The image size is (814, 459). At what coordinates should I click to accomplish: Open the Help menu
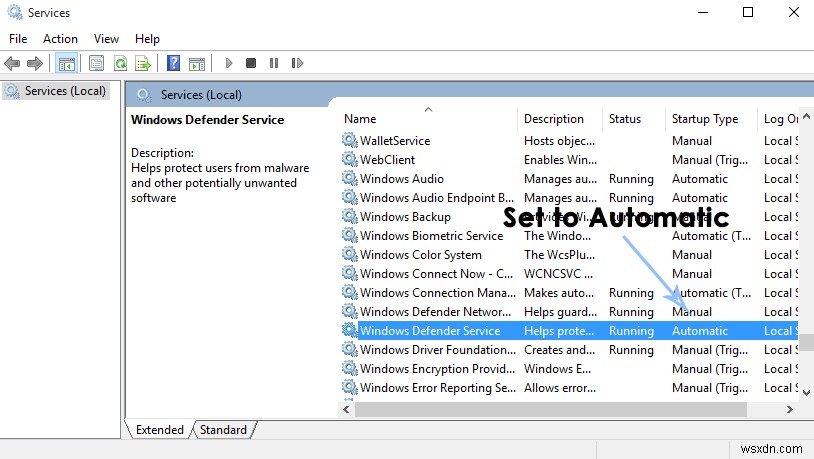point(147,39)
